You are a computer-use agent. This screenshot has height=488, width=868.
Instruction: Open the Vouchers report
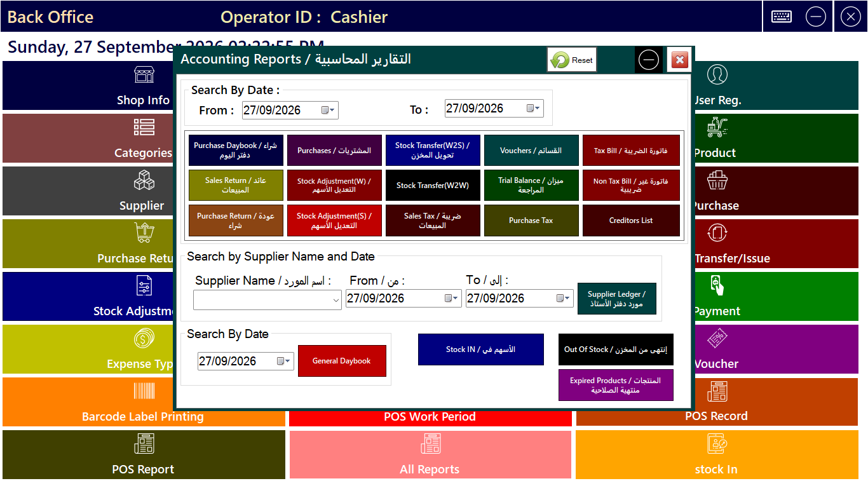click(x=531, y=151)
